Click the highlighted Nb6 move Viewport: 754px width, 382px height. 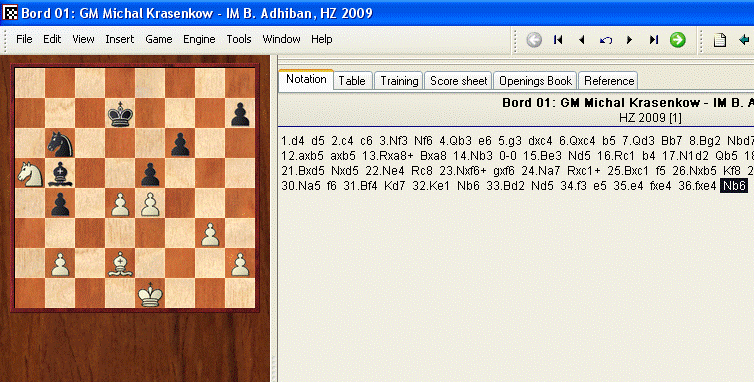pos(734,186)
